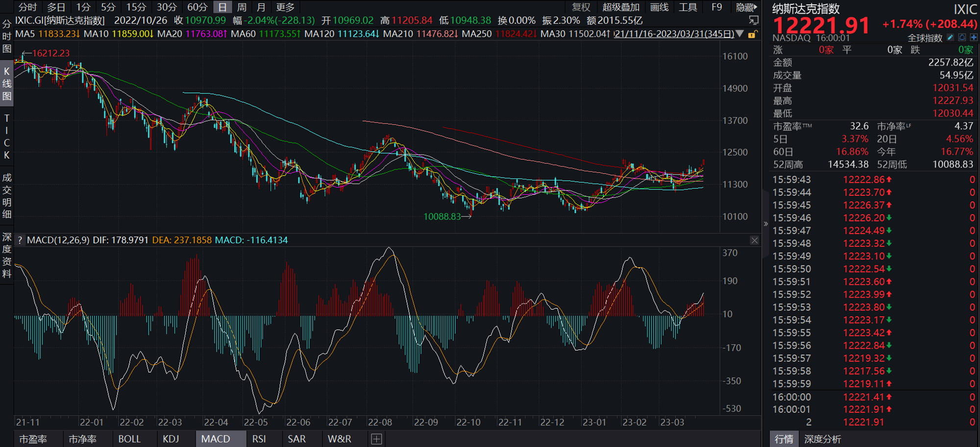The width and height of the screenshot is (980, 447).
Task: Click the orange DEA legend label
Action: tap(182, 240)
